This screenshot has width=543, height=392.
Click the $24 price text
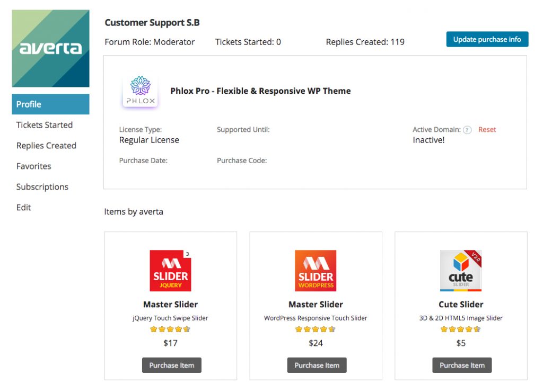[x=316, y=343]
